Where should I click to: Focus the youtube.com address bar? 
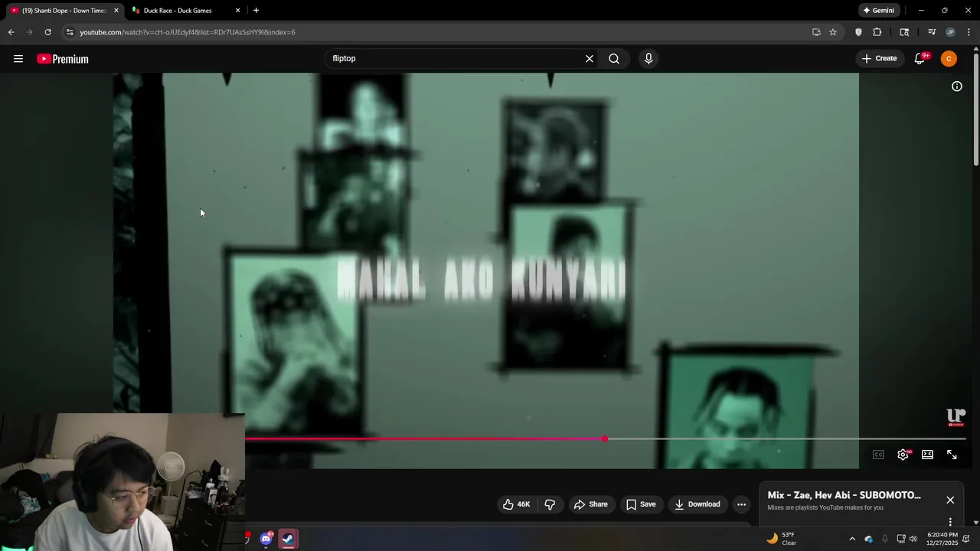pyautogui.click(x=436, y=32)
